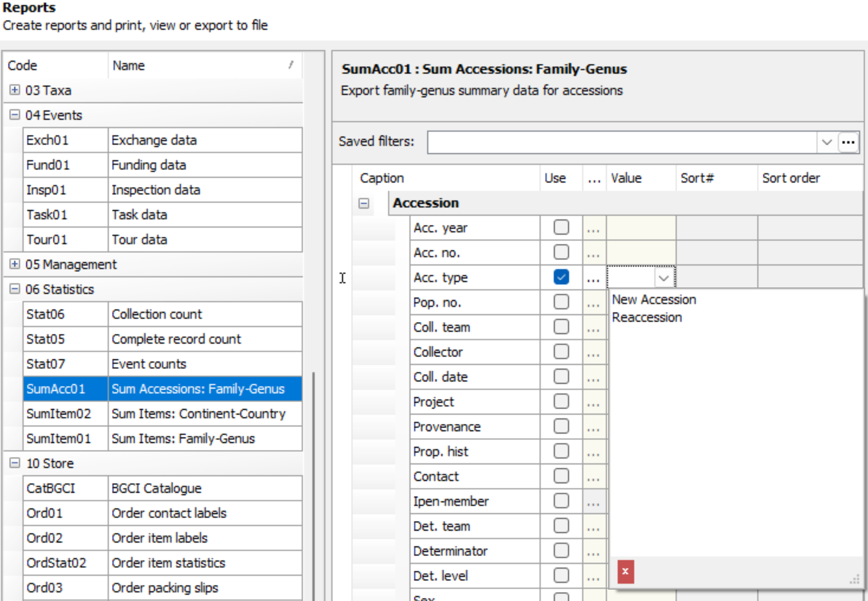The height and width of the screenshot is (601, 868).
Task: Grab the dropdown resize grip
Action: click(855, 579)
